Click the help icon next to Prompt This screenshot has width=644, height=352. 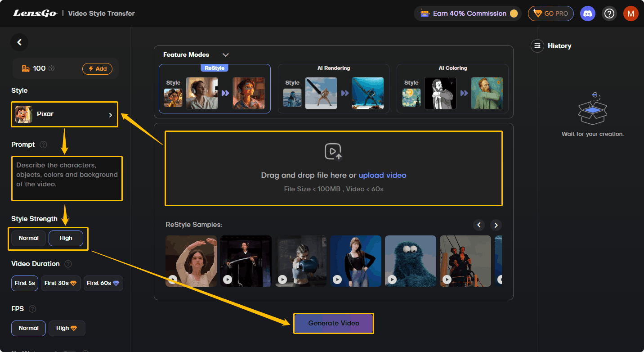43,144
